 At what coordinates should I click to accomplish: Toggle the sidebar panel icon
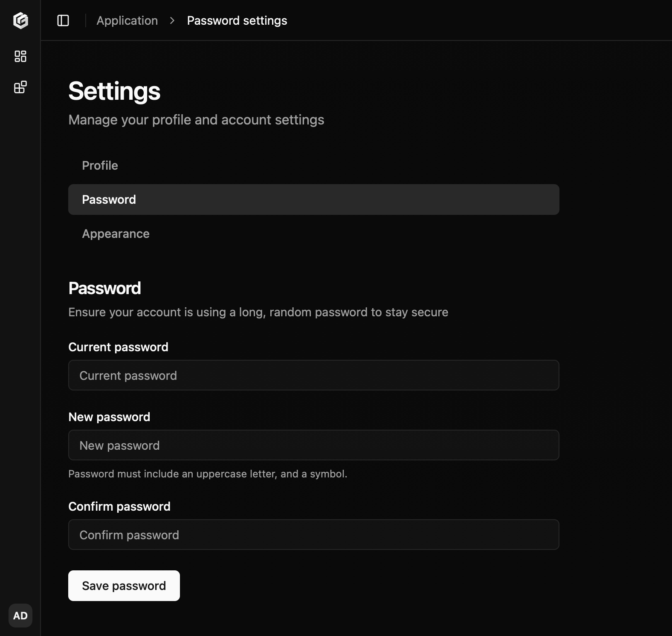click(63, 20)
